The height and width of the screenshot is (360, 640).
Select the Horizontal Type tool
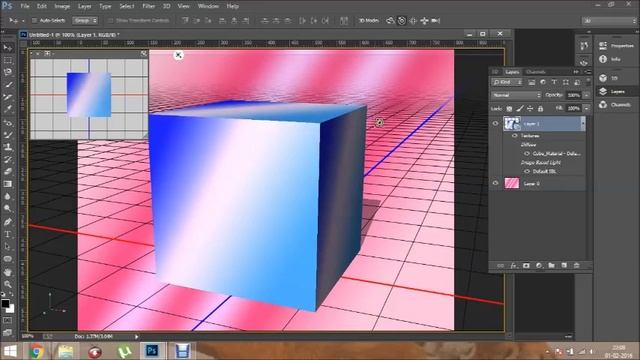click(7, 234)
